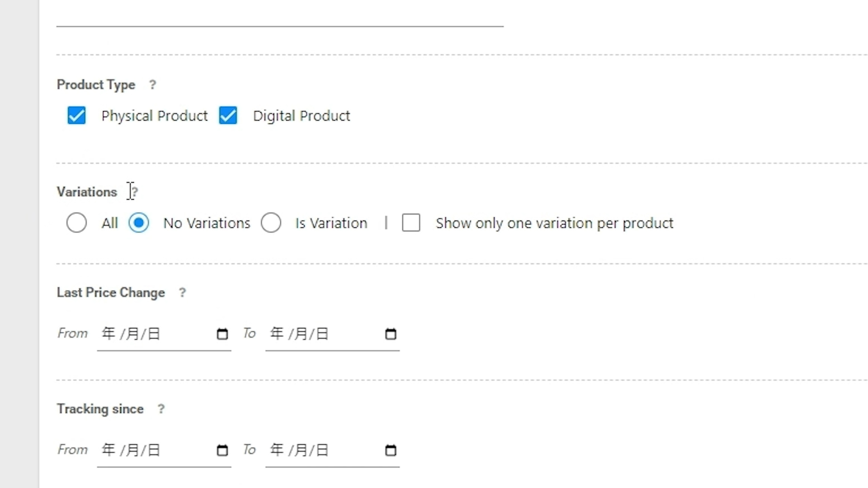Click help icon next to Last Price Change

(182, 293)
